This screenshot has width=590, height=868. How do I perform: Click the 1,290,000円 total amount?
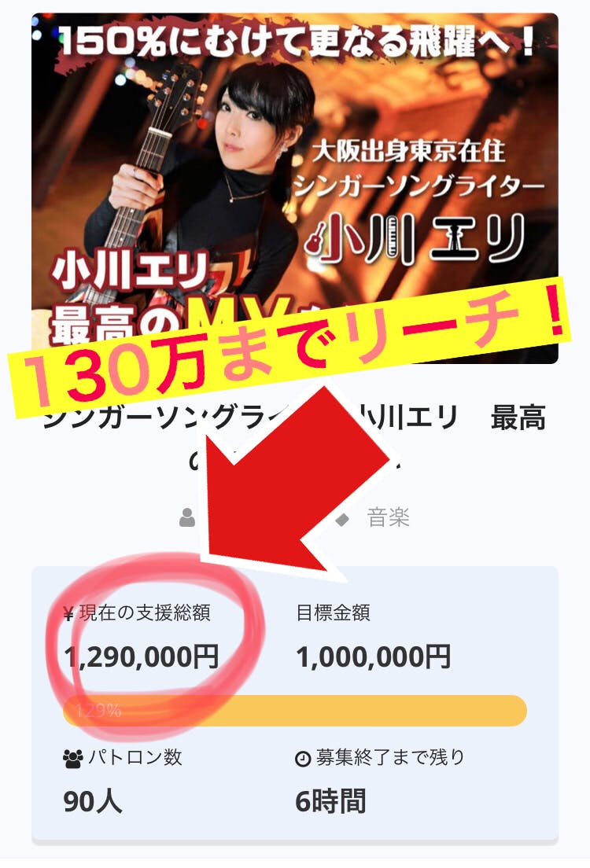coord(142,657)
